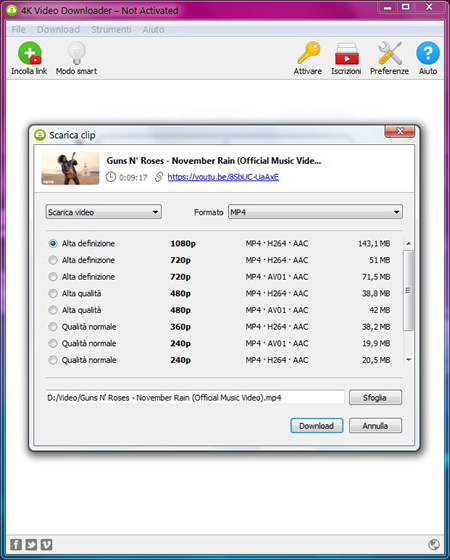Screen dimensions: 450x560
Task: Click the Aiuto question mark icon
Action: pos(428,53)
